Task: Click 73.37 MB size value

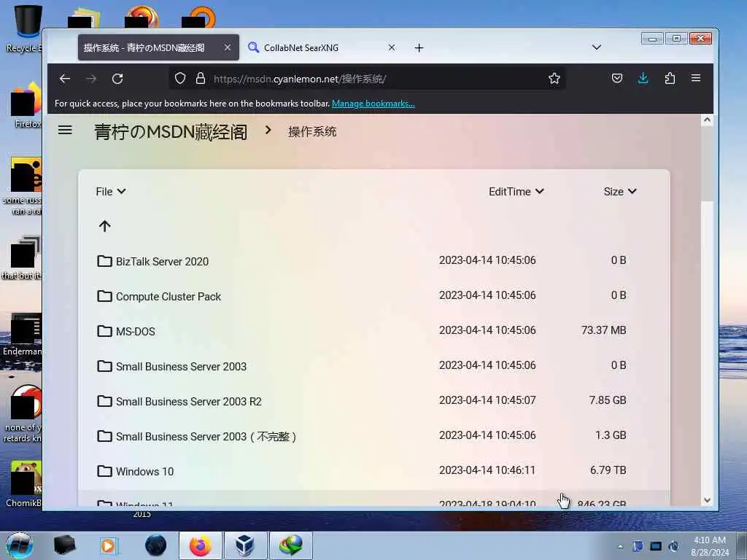Action: [x=603, y=330]
